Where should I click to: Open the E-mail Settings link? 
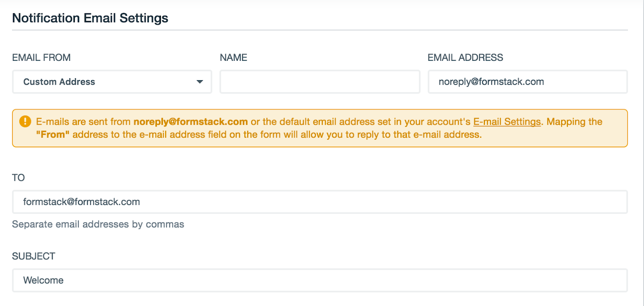click(507, 122)
